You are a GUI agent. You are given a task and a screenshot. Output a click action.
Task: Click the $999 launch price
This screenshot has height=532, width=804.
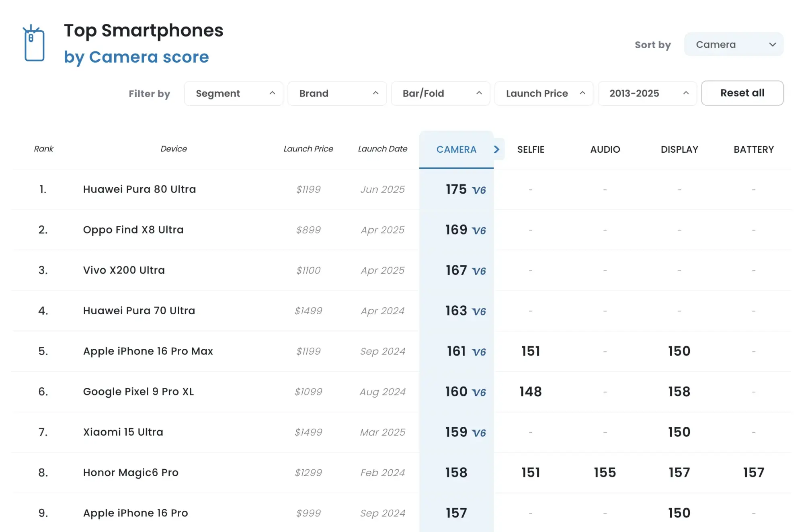pyautogui.click(x=308, y=513)
